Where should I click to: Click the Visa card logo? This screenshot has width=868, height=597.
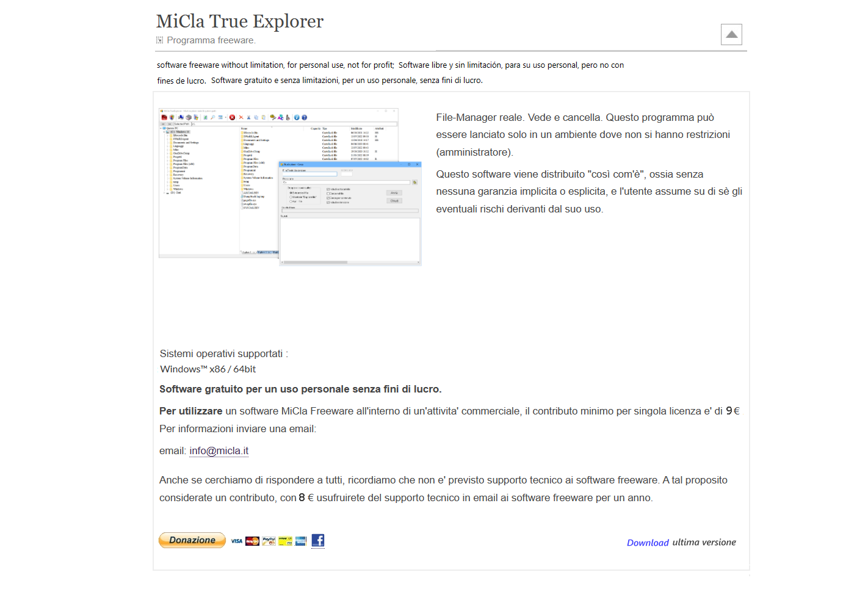coord(237,541)
